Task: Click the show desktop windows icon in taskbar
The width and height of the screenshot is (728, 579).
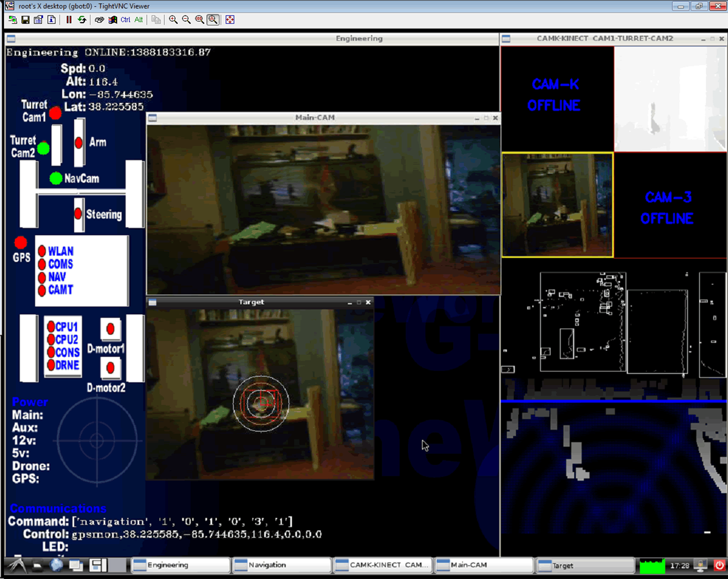Action: 75,565
